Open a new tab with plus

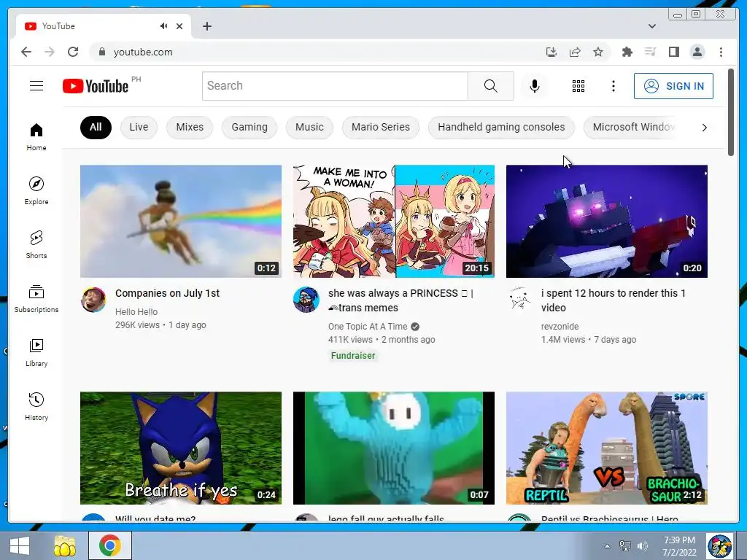tap(206, 26)
